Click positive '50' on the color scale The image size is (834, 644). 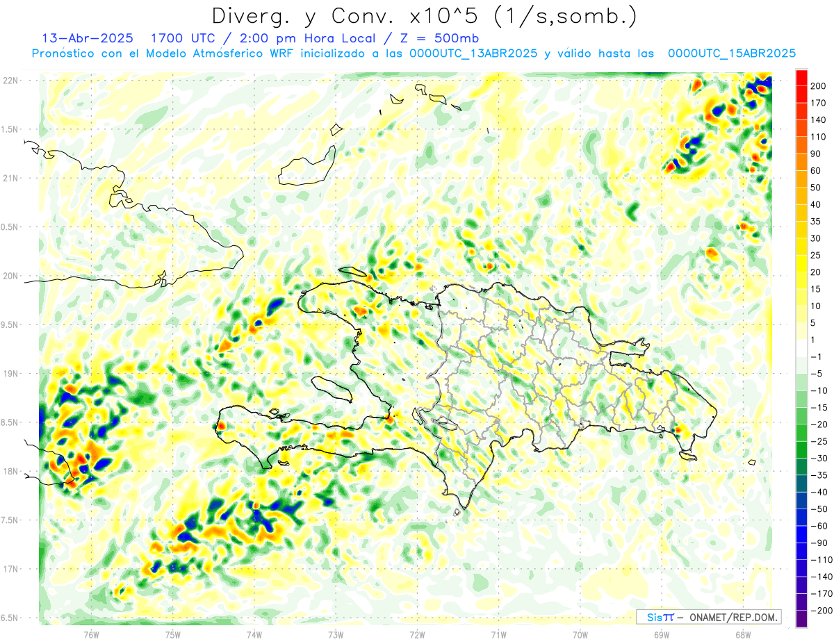tap(816, 188)
